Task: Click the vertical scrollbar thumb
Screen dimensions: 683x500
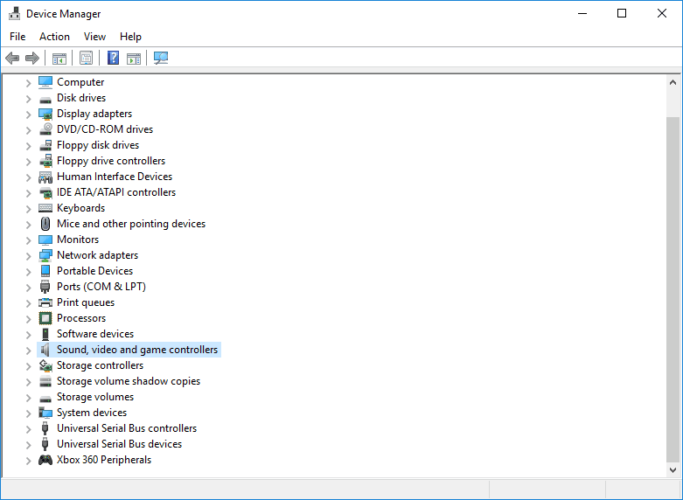Action: pos(673,290)
